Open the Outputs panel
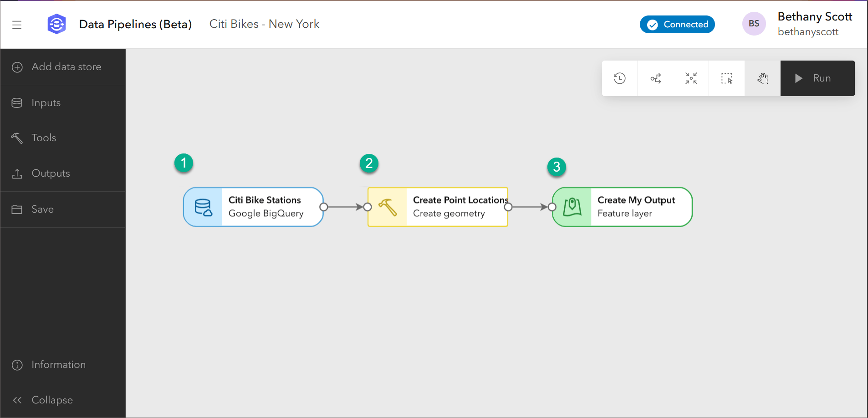The width and height of the screenshot is (868, 418). pyautogui.click(x=51, y=173)
